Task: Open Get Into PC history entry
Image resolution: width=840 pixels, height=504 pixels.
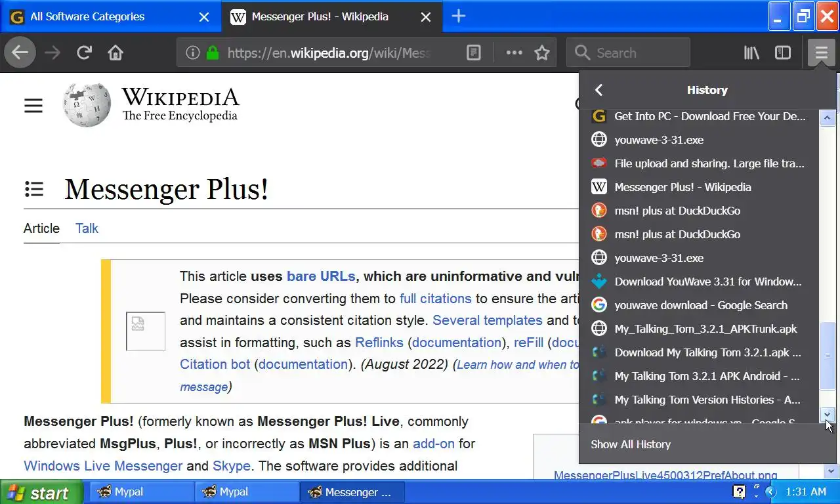Action: [x=699, y=116]
